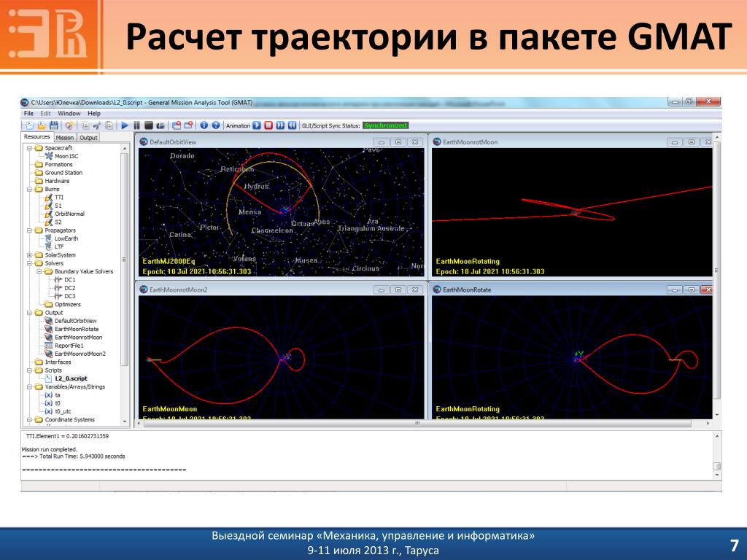Viewport: 747px width, 560px height.
Task: Click the DefaultOrbitView window title bar
Action: pyautogui.click(x=281, y=142)
